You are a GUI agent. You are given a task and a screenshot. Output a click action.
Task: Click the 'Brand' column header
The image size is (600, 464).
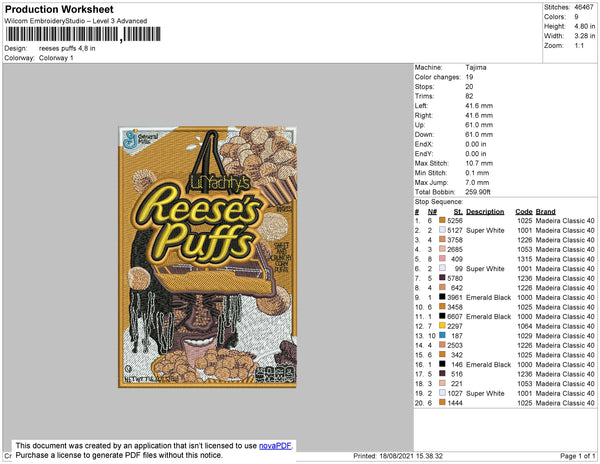(546, 212)
